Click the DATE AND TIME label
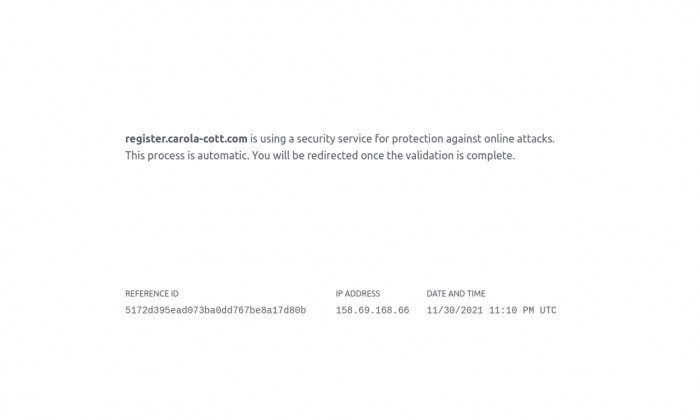 (456, 294)
